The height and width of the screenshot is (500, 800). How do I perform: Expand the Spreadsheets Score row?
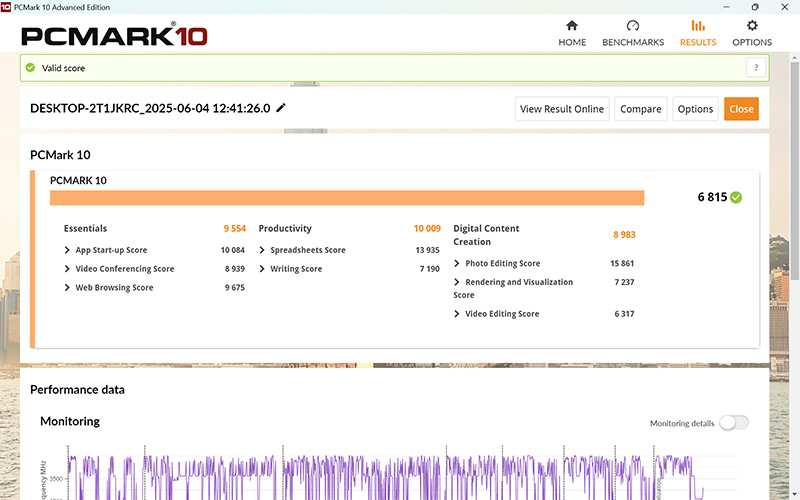(x=262, y=250)
